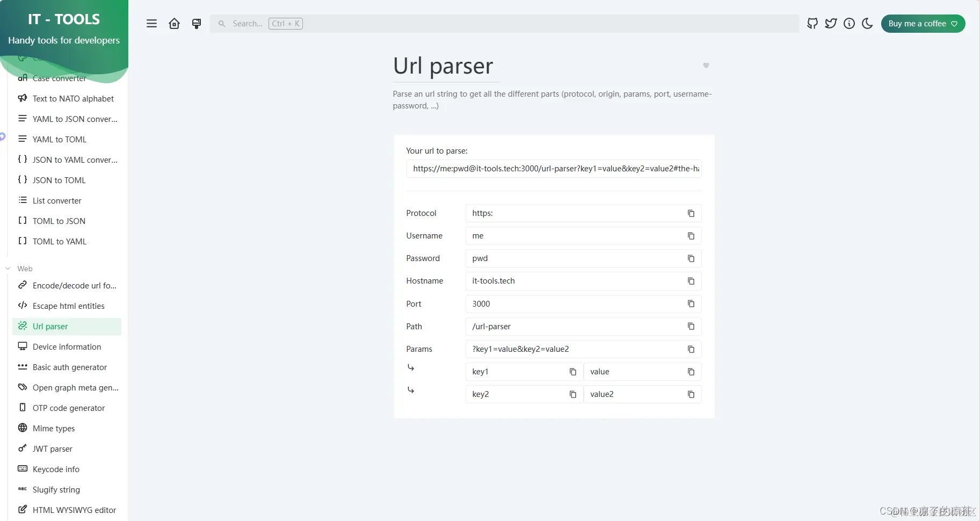Open Basic auth generator tool
The height and width of the screenshot is (521, 980).
[67, 367]
